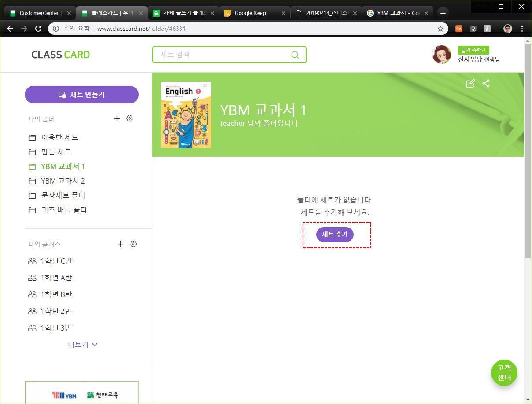Image resolution: width=532 pixels, height=404 pixels.
Task: Click the 나의 클래스 heading
Action: [x=44, y=244]
